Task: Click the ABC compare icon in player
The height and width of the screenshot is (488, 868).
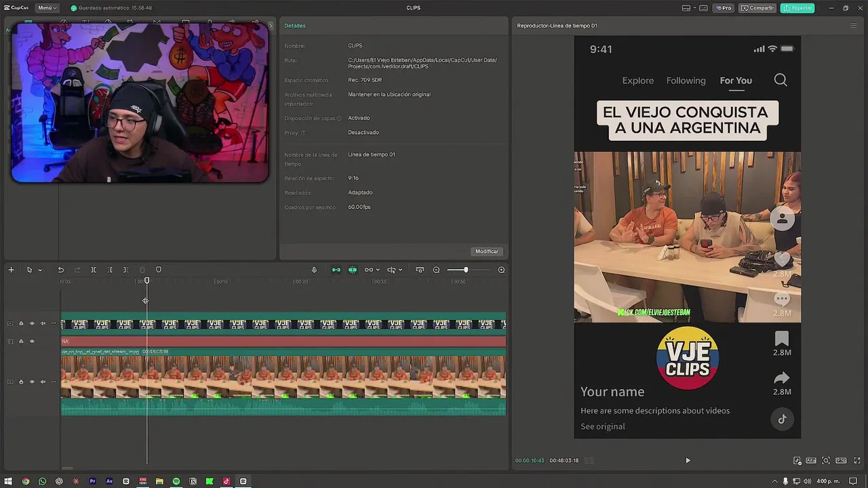Action: [x=811, y=460]
